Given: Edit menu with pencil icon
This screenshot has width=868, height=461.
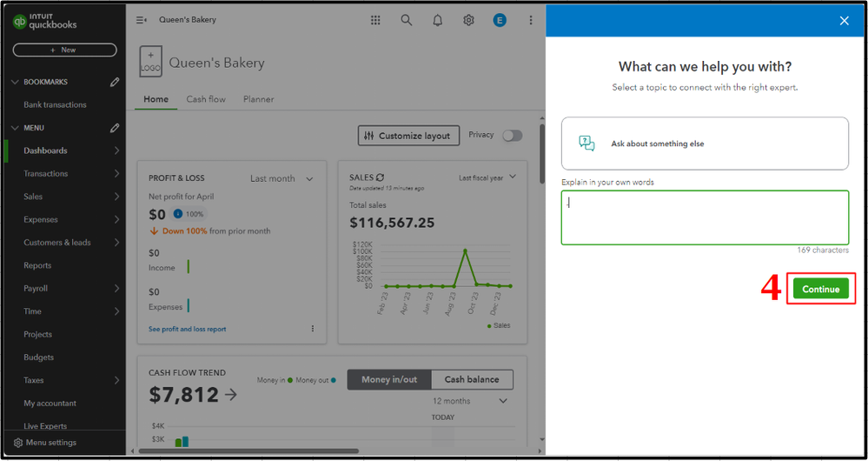Looking at the screenshot, I should [x=115, y=128].
